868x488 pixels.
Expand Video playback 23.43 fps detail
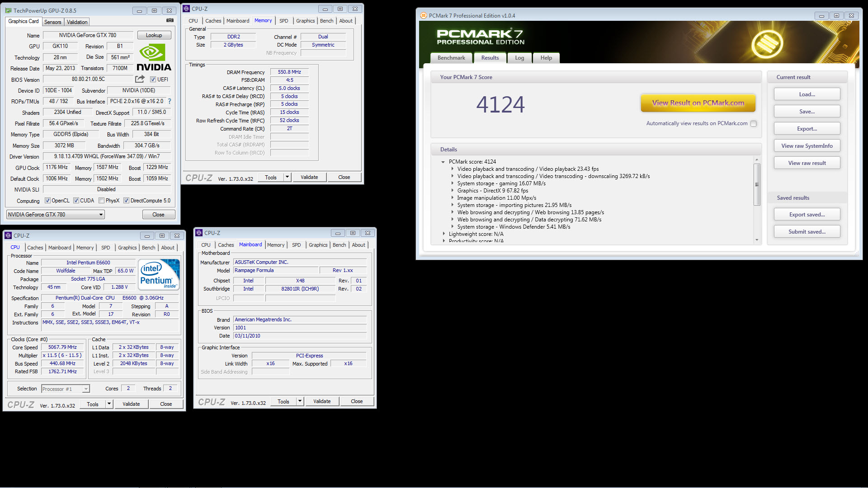click(452, 169)
